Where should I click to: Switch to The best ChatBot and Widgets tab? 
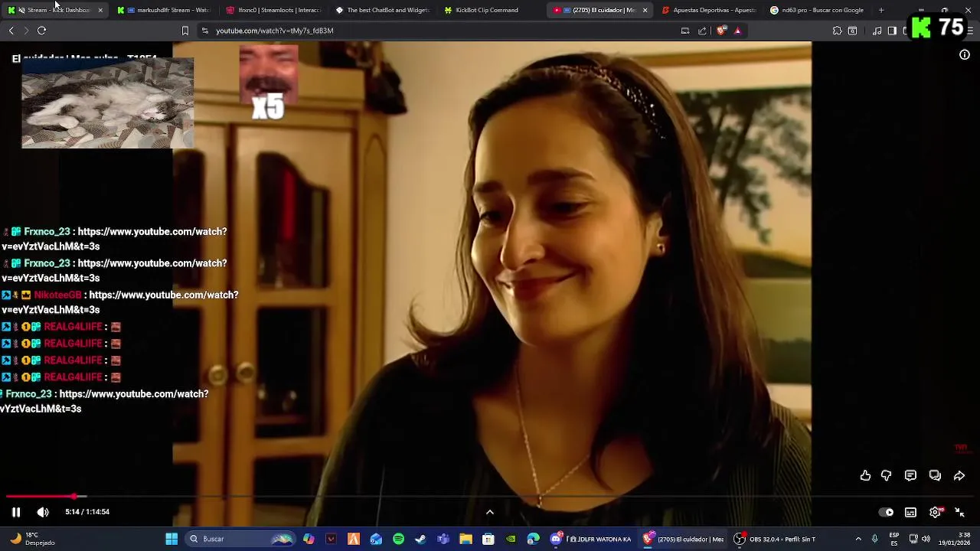tap(383, 10)
